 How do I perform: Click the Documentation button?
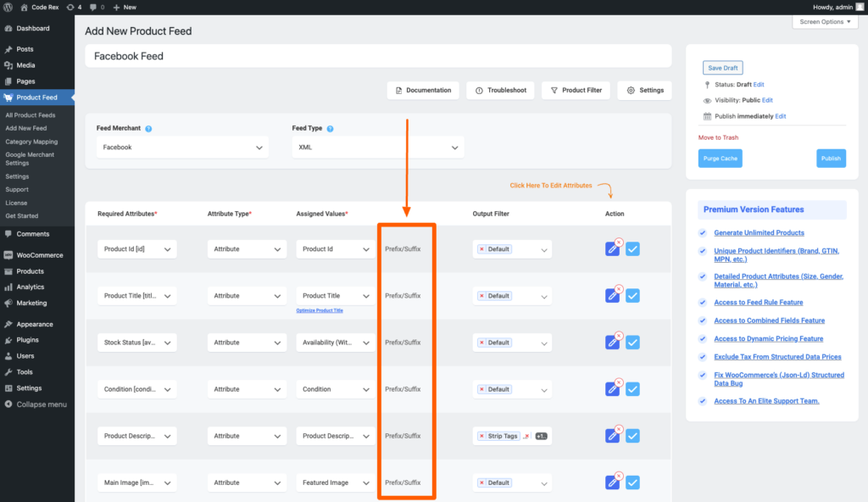tap(423, 91)
